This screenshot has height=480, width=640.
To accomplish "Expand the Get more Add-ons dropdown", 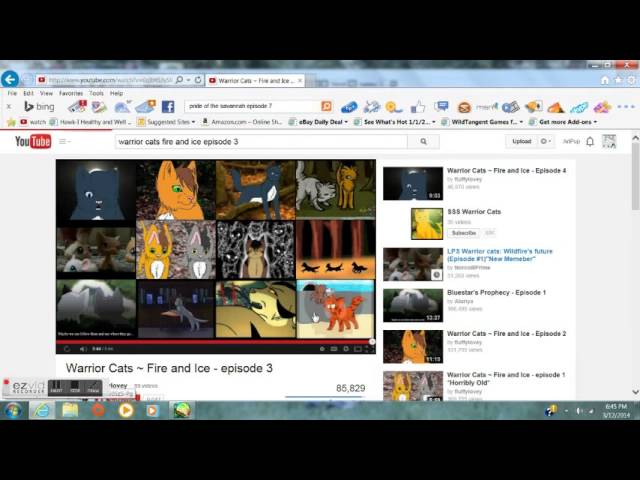I will (595, 122).
